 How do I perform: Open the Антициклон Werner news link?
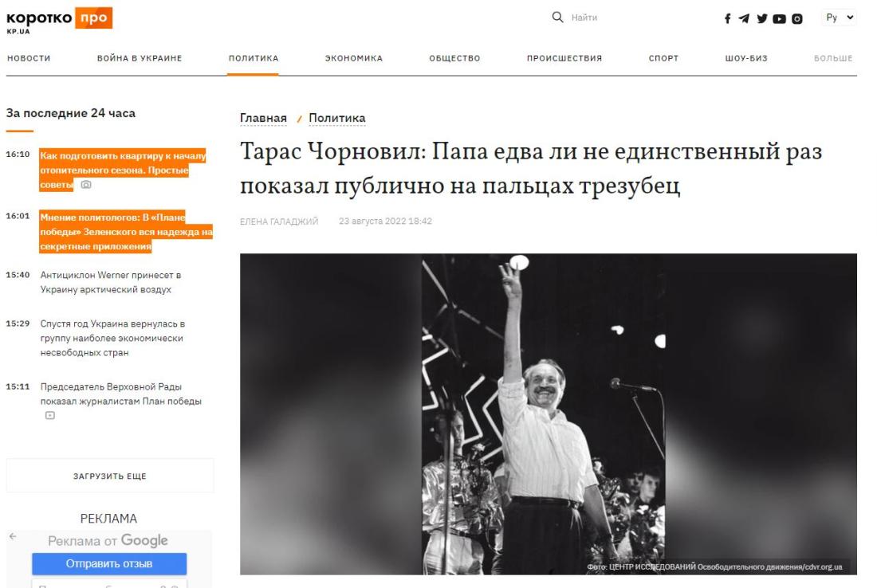pos(111,282)
